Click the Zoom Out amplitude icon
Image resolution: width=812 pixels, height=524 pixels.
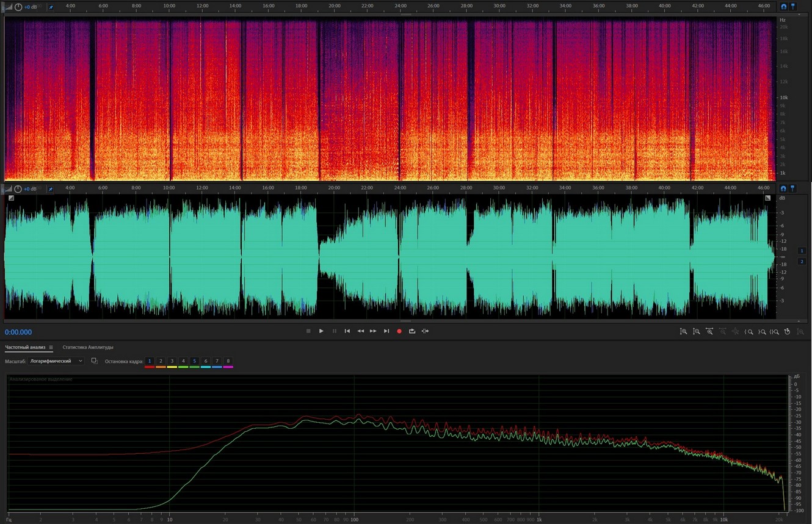pyautogui.click(x=696, y=332)
